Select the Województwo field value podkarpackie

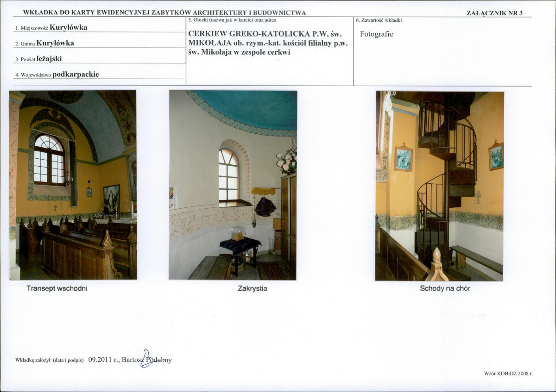pyautogui.click(x=76, y=75)
